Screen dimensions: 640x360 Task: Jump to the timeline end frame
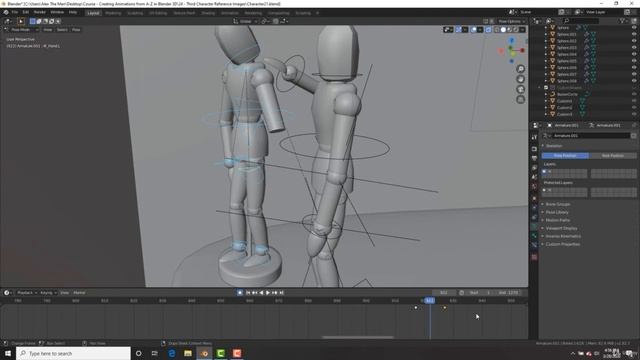click(281, 293)
